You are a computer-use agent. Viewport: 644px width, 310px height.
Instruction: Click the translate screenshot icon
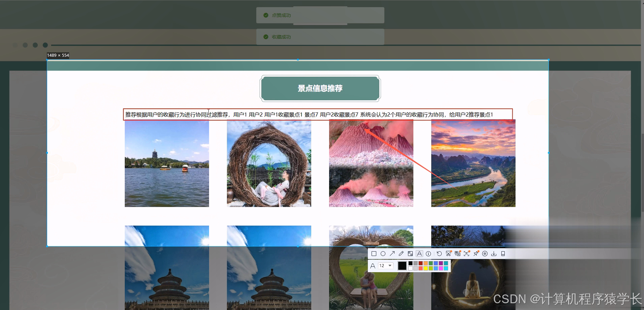point(458,254)
